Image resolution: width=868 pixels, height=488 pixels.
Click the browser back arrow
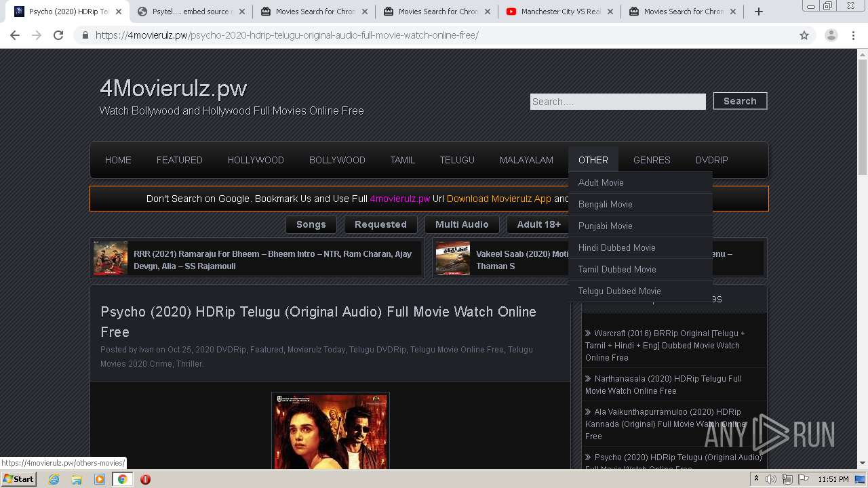[x=15, y=35]
